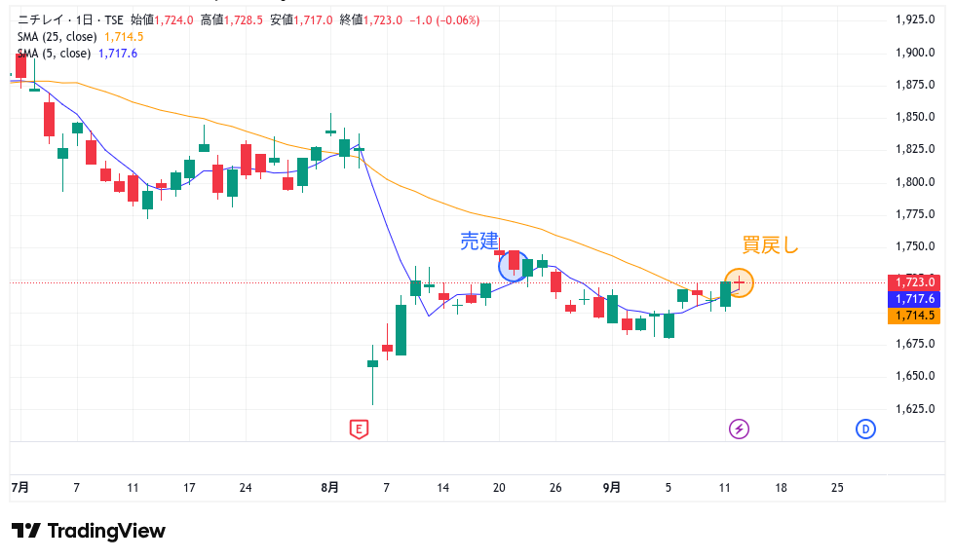Viewport: 955px width, 560px height.
Task: Click the 1,625.0 level on price axis
Action: click(x=914, y=409)
